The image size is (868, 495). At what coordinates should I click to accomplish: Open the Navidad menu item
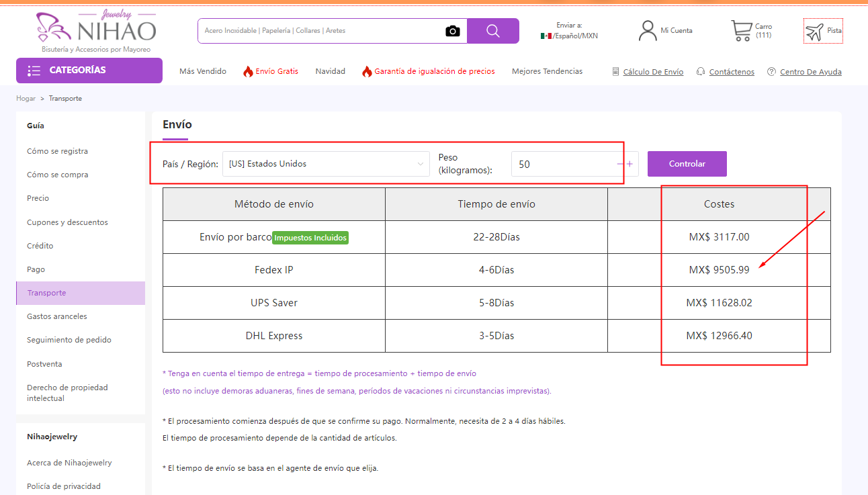[x=331, y=71]
